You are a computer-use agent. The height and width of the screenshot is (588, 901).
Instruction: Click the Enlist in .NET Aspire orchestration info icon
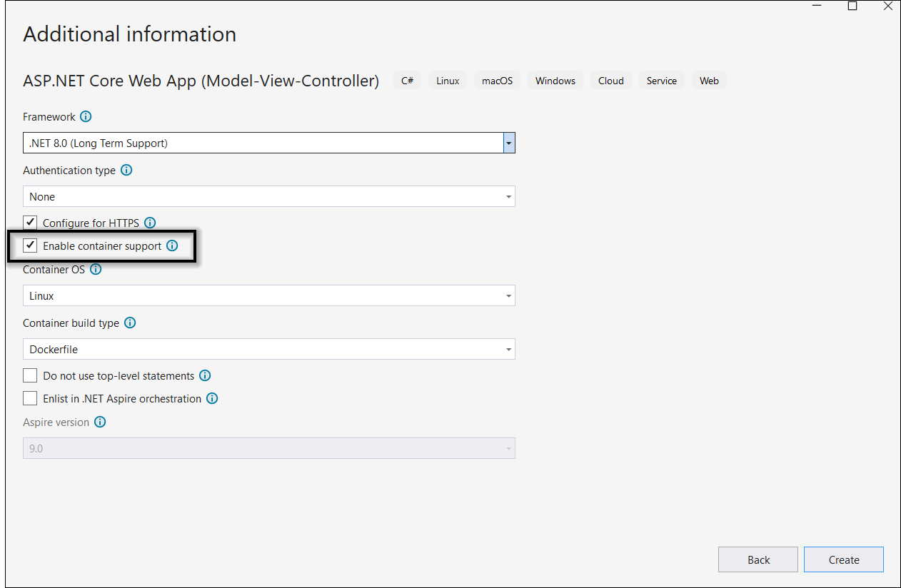(212, 398)
